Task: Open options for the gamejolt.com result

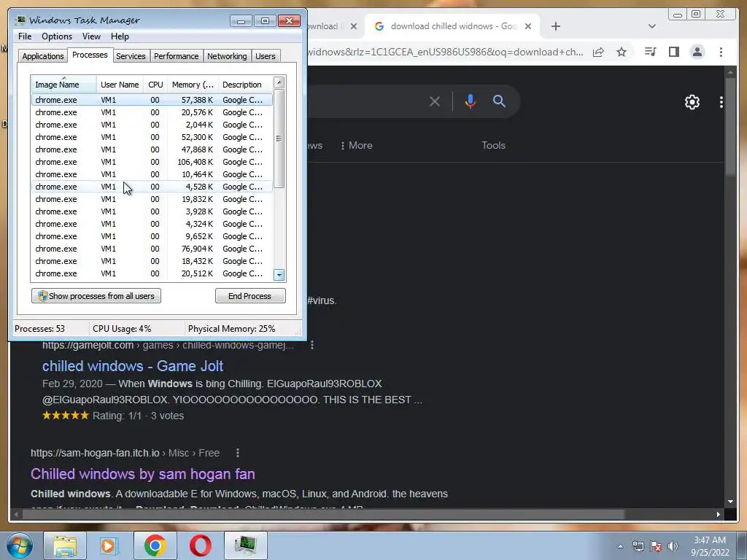Action: tap(312, 345)
